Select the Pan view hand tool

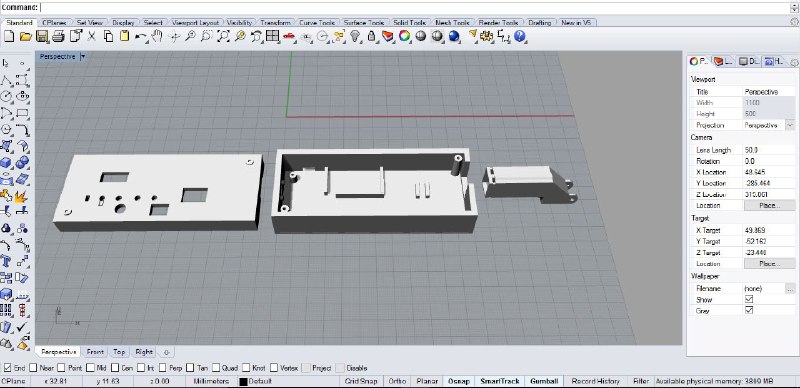pos(157,36)
